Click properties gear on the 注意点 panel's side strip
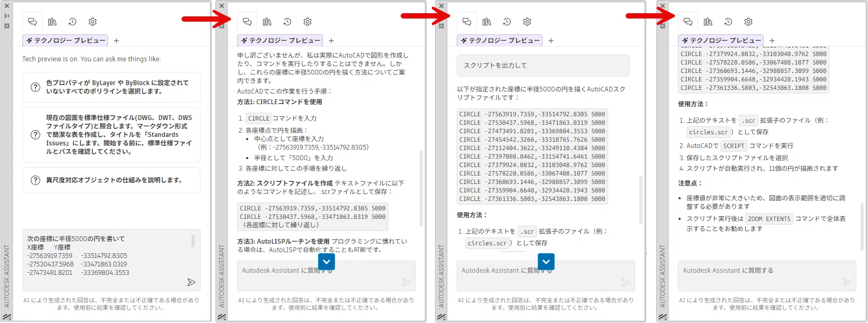This screenshot has height=323, width=868. click(663, 25)
